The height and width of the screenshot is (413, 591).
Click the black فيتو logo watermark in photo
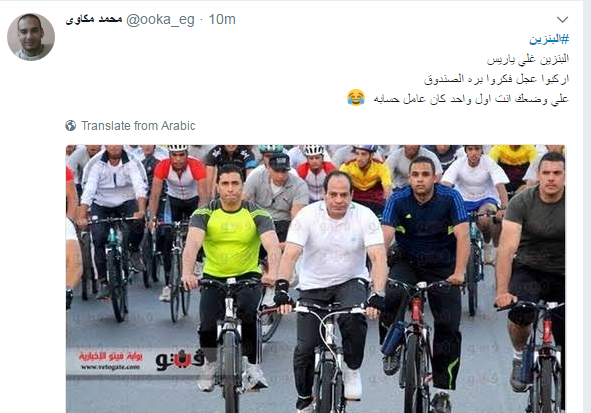tap(180, 360)
